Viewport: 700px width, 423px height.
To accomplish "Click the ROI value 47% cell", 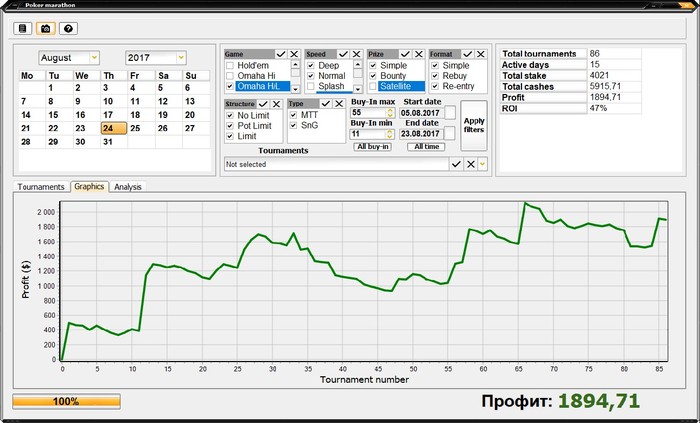I will (614, 108).
